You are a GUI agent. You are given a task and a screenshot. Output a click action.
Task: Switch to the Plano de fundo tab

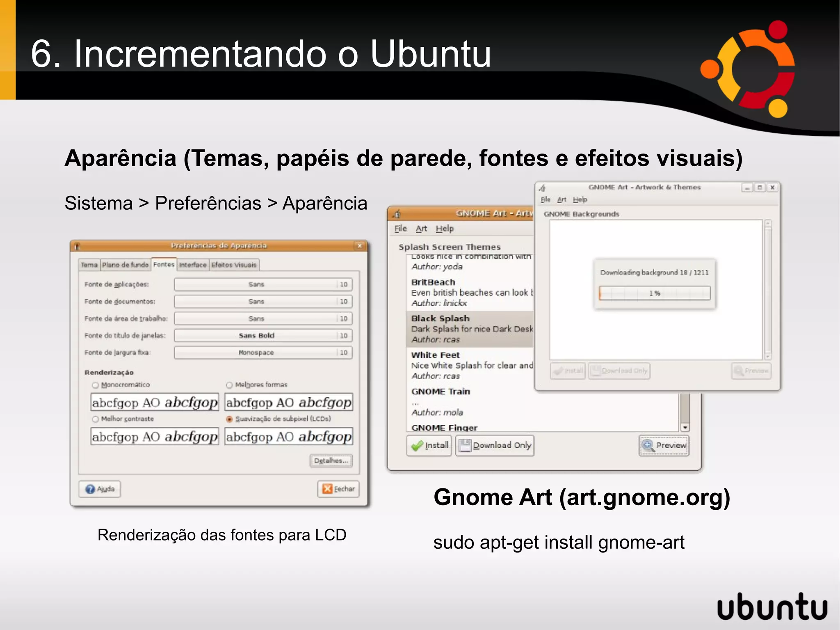(126, 265)
